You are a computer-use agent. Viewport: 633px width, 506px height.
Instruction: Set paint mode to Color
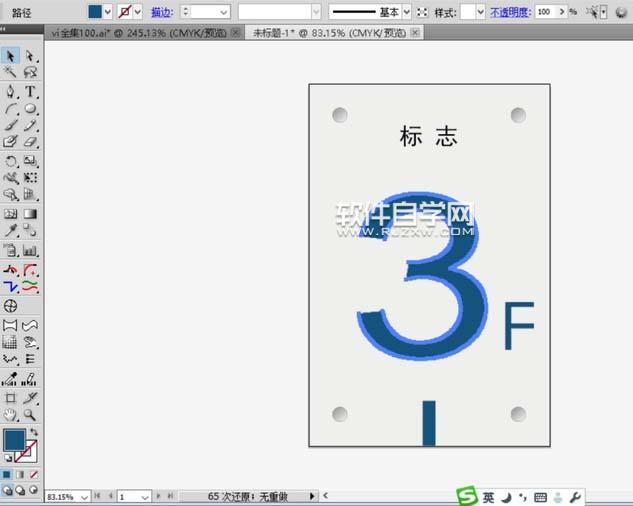[x=6, y=474]
